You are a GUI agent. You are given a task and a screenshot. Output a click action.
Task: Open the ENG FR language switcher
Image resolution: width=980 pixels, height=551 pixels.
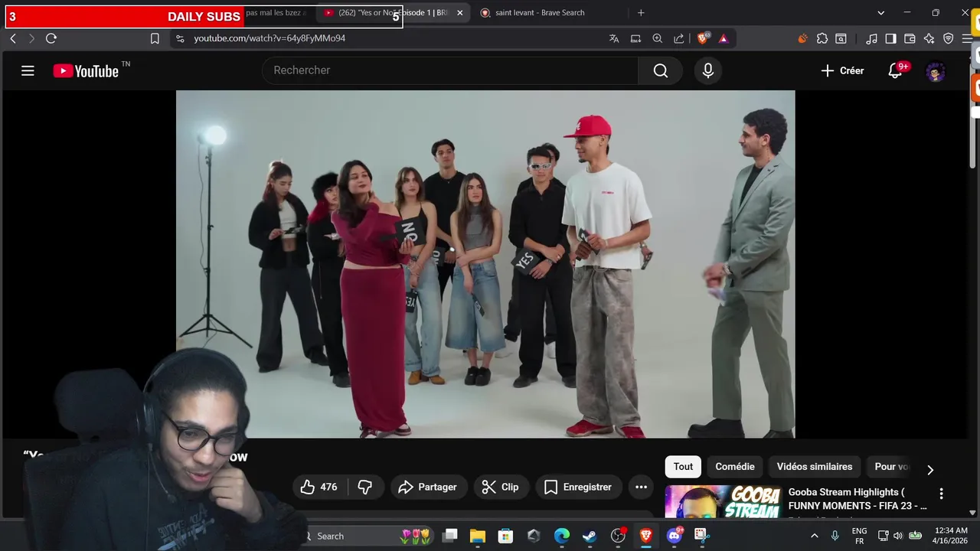tap(859, 536)
